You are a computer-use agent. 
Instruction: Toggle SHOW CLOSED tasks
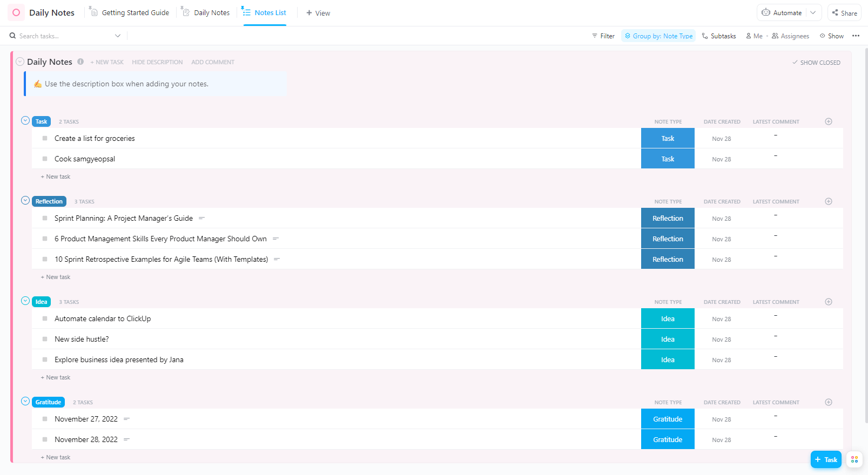point(816,63)
